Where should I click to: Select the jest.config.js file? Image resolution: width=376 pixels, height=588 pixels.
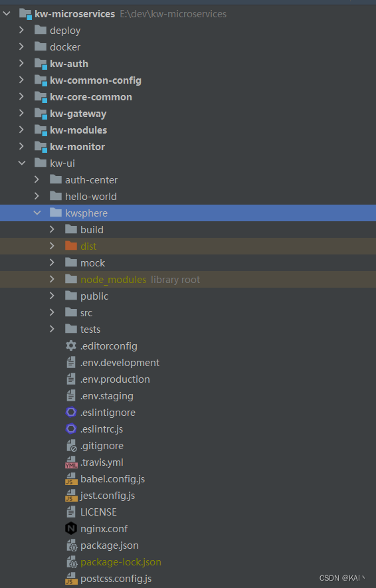coord(188,496)
